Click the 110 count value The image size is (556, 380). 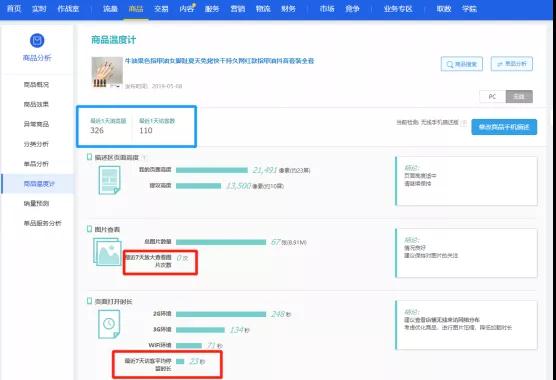tap(146, 130)
